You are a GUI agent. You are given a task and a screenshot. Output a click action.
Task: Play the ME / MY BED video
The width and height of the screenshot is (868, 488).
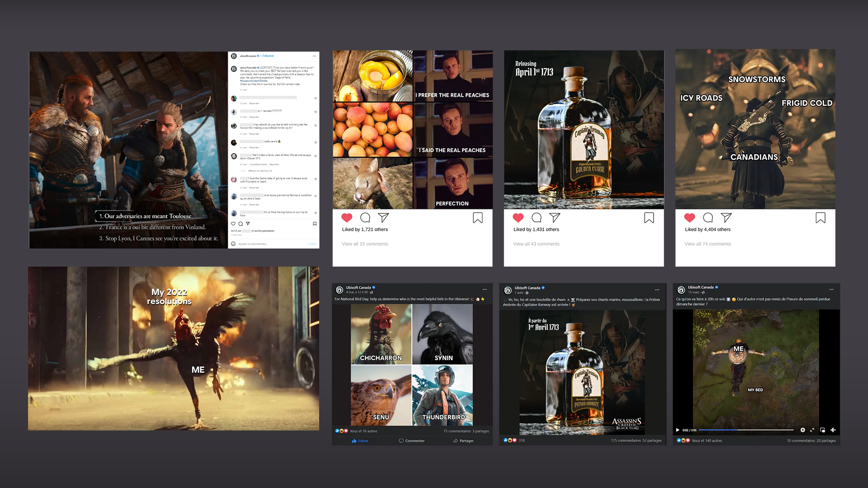[678, 430]
